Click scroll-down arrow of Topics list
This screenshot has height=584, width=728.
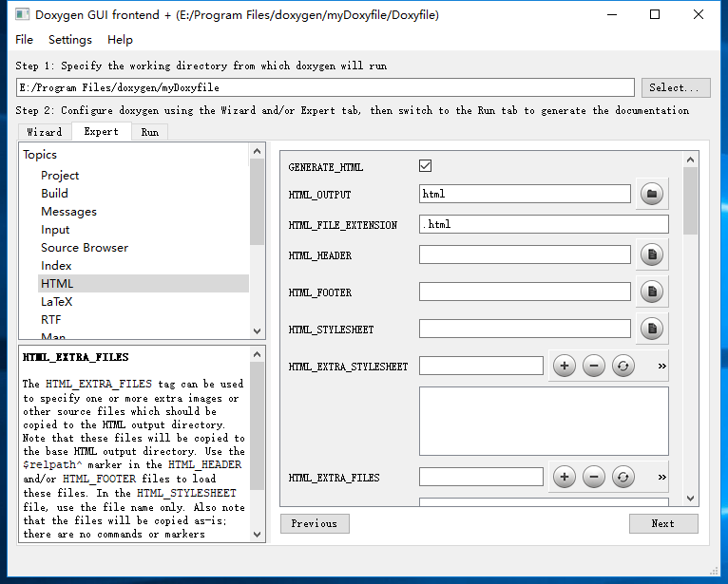pos(258,331)
